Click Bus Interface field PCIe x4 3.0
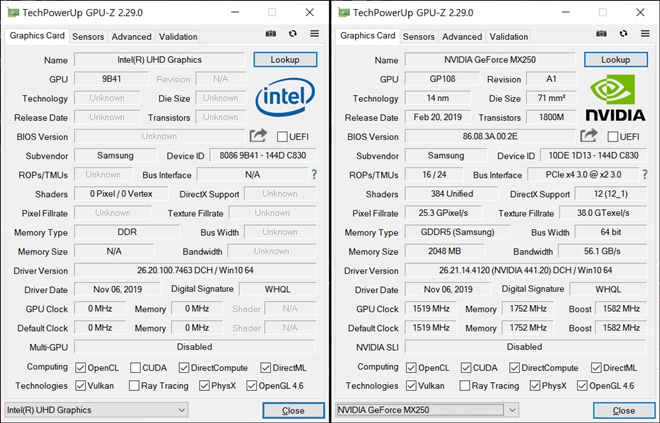 583,174
